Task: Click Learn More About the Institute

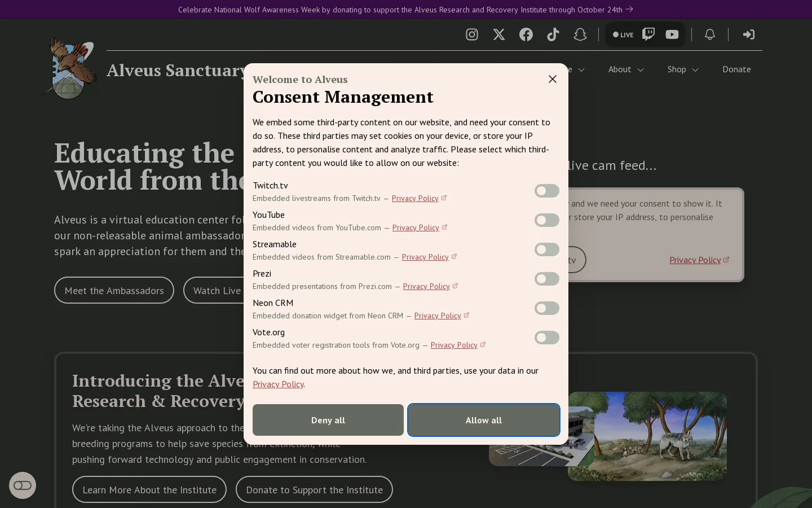Action: [149, 489]
